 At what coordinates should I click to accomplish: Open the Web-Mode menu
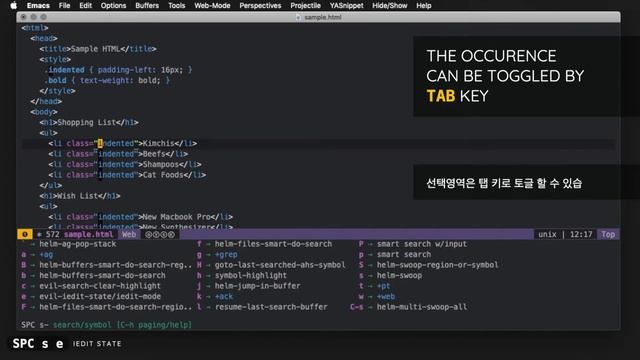(212, 6)
